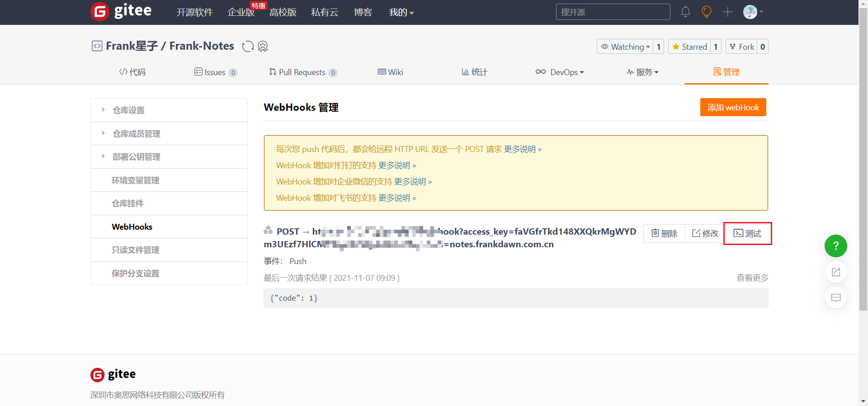The height and width of the screenshot is (406, 868).
Task: Click 查看更多 link
Action: tap(752, 278)
